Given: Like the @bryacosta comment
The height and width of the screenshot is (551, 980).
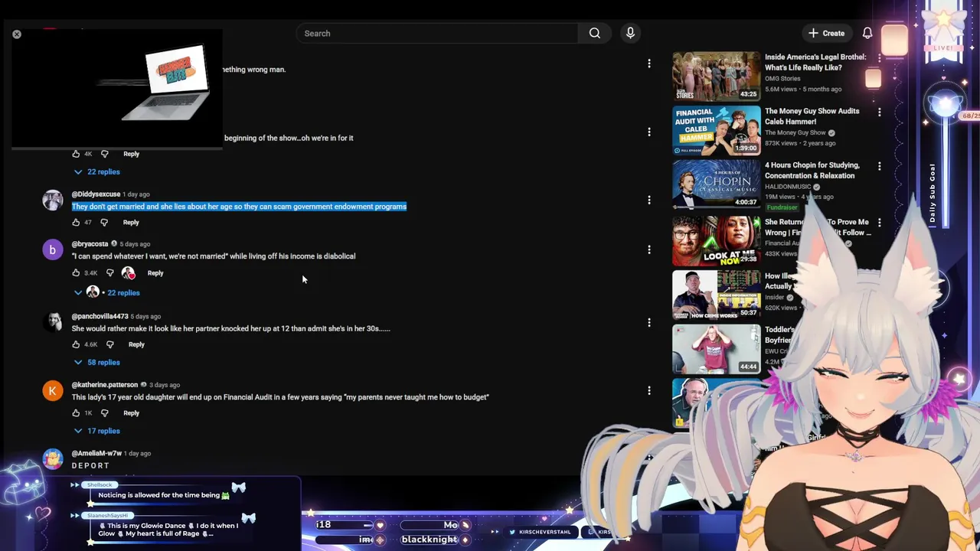Looking at the screenshot, I should tap(76, 273).
